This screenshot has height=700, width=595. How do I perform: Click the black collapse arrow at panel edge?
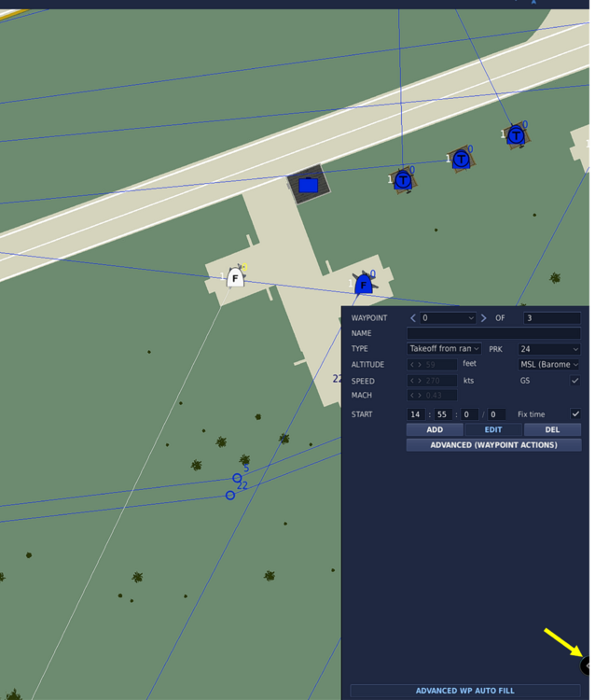[586, 666]
